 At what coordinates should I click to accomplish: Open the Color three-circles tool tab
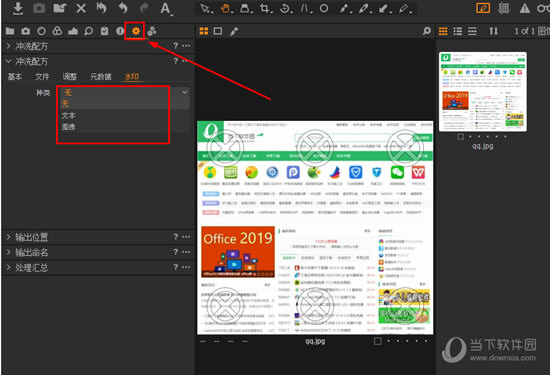[57, 31]
